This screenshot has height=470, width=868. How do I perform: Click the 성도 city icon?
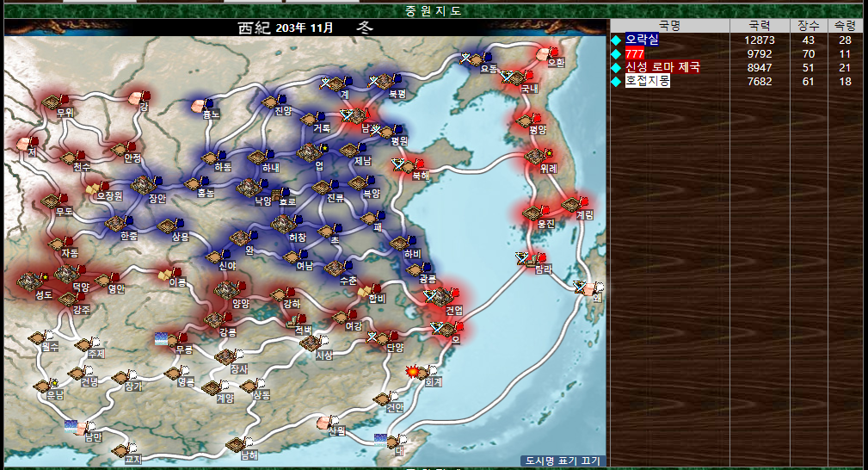coord(29,281)
